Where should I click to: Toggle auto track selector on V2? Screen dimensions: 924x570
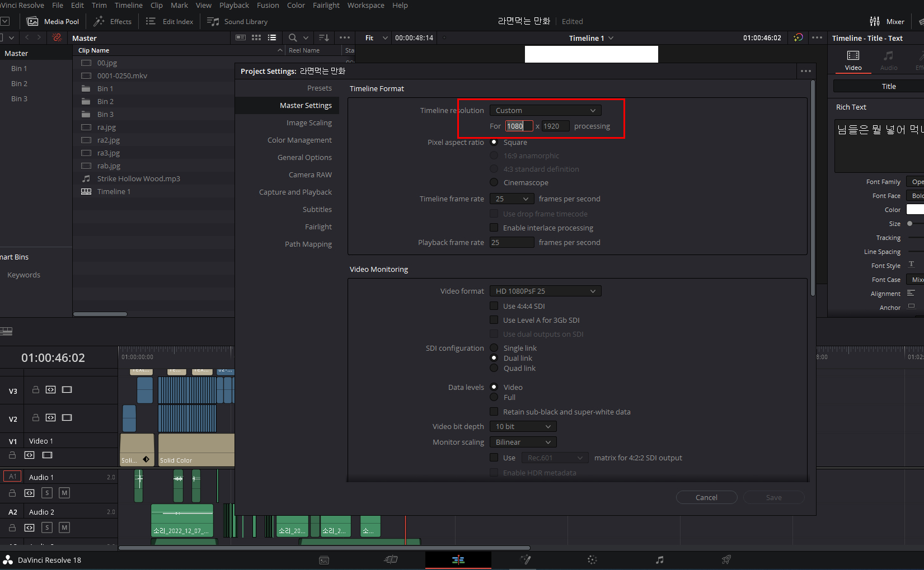coord(50,417)
